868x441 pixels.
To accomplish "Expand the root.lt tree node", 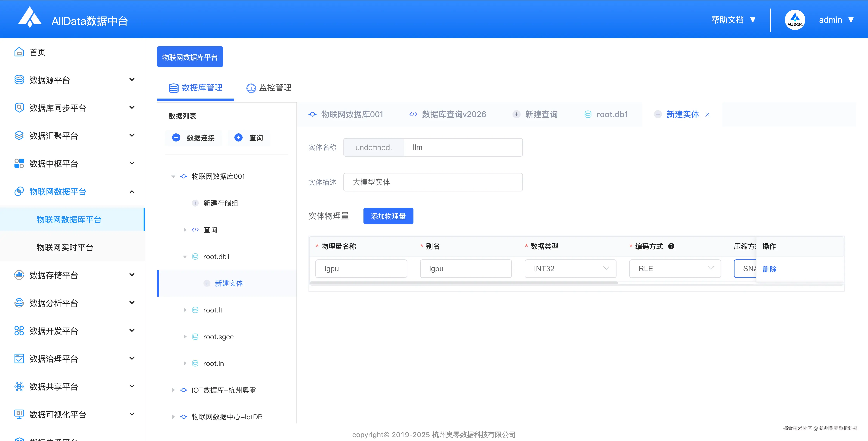I will coord(185,310).
